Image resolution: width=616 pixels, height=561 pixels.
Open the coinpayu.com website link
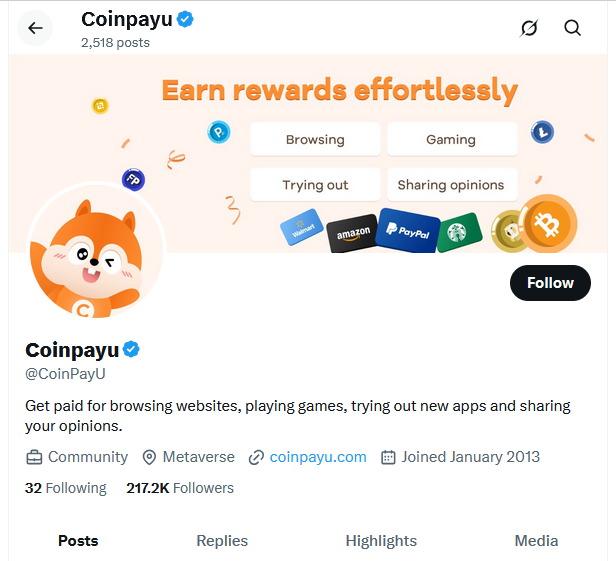pyautogui.click(x=318, y=457)
